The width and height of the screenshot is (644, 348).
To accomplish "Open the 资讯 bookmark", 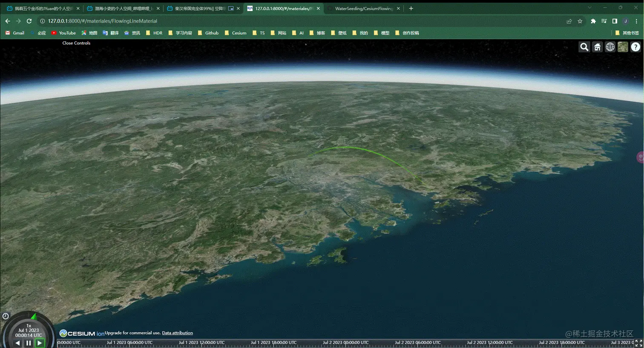I will pos(132,33).
